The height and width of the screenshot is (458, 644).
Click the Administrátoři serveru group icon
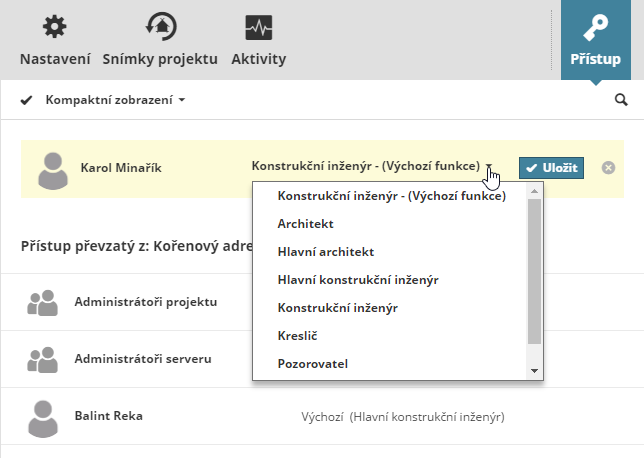42,359
